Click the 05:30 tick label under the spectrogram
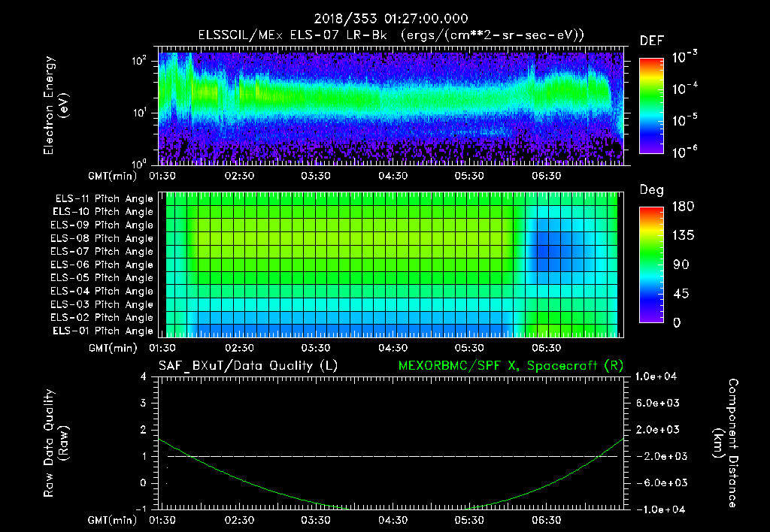Viewport: 770px width, 532px height. coord(469,176)
